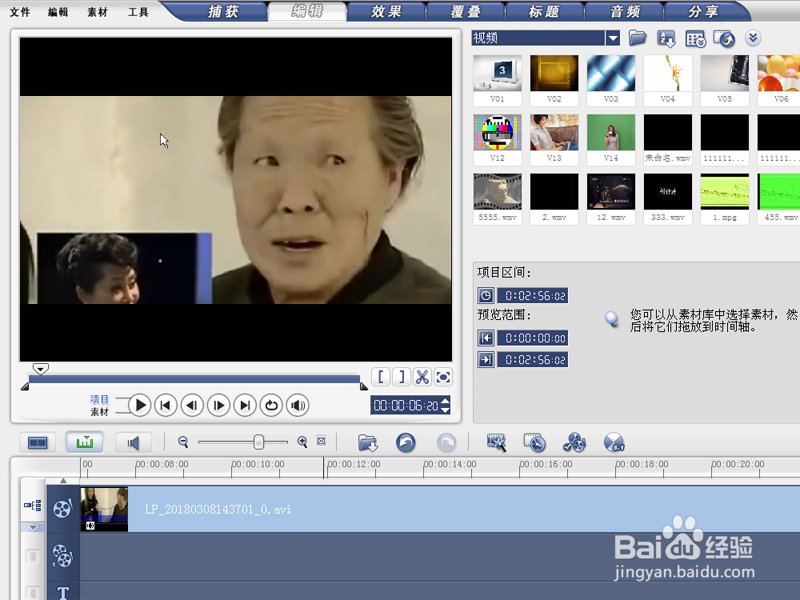Adjust the timecode stepper arrows
This screenshot has height=600, width=800.
[x=445, y=406]
